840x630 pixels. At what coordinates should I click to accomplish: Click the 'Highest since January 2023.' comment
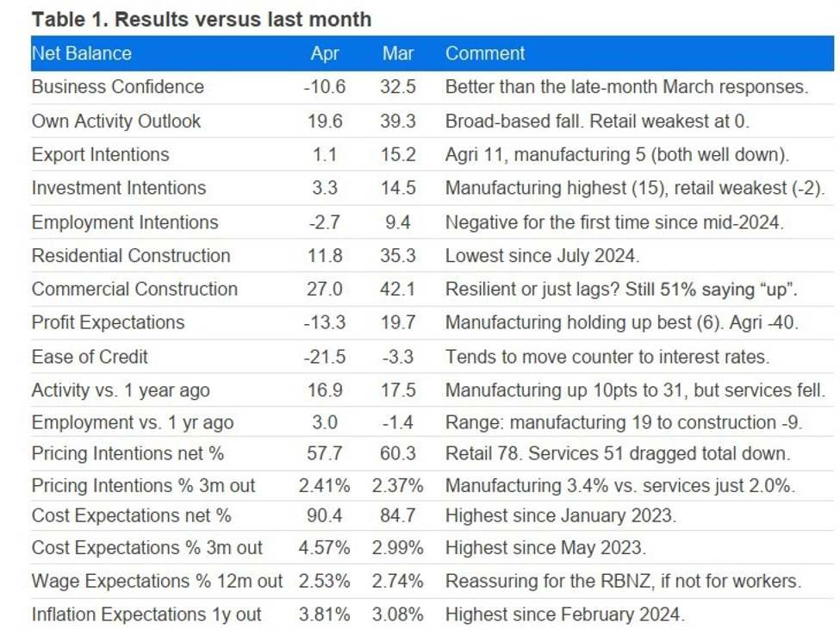[x=560, y=515]
